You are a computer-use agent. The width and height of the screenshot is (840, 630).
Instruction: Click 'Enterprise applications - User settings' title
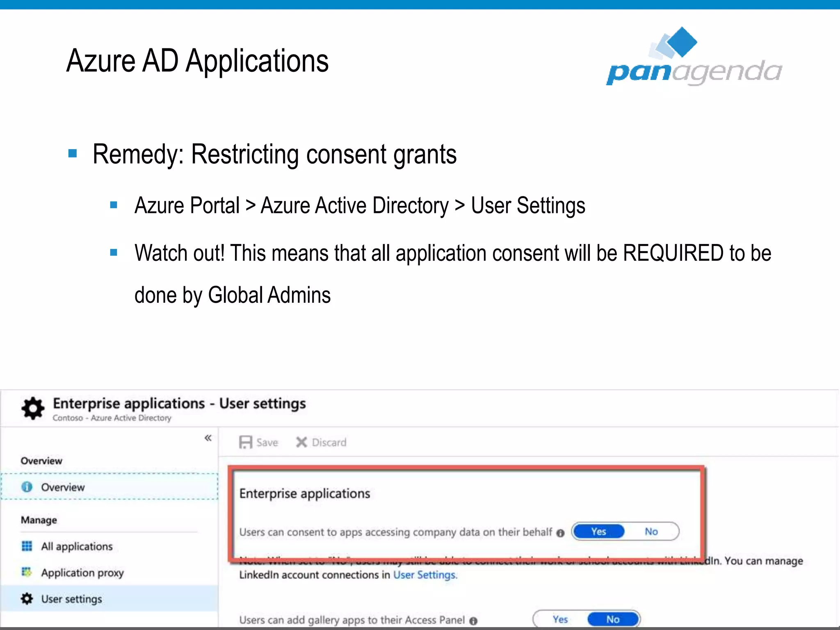[179, 404]
